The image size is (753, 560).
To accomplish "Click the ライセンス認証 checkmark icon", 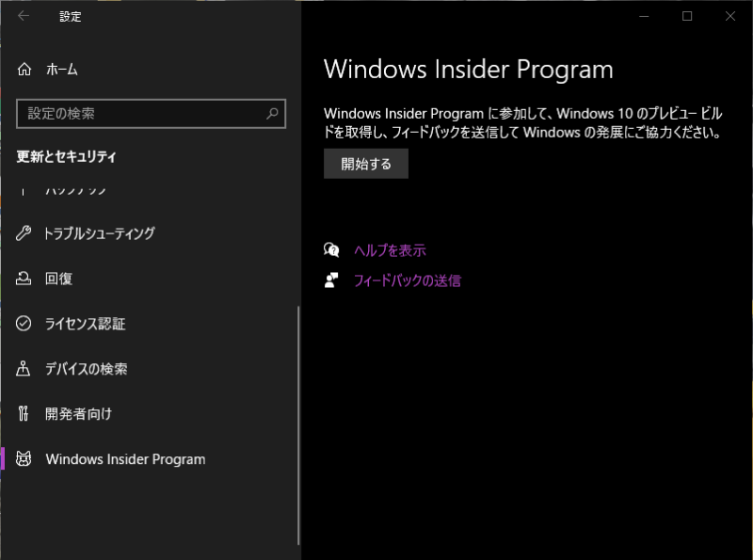I will pos(24,324).
